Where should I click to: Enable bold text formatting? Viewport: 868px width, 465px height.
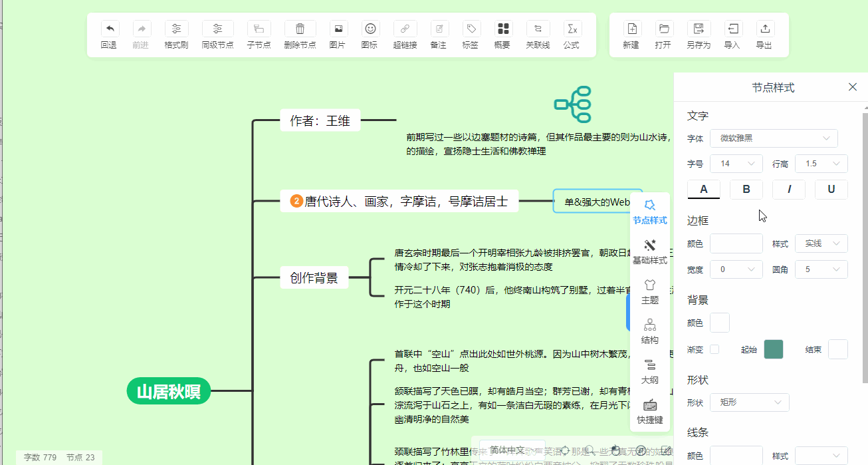tap(746, 189)
